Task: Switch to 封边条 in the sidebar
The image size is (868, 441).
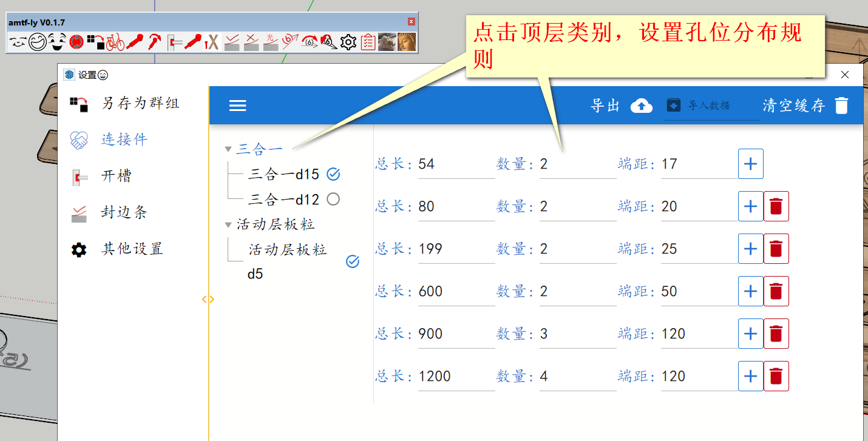Action: click(124, 212)
